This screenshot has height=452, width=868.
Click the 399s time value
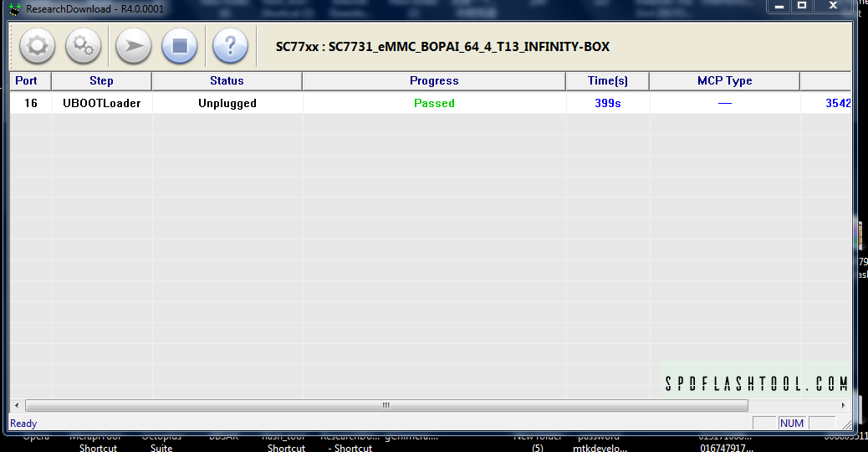tap(608, 103)
